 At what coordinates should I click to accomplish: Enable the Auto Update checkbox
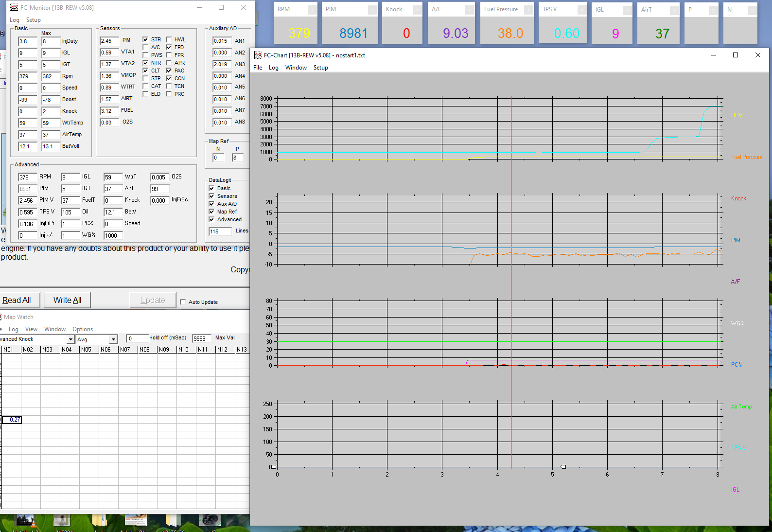coord(183,302)
